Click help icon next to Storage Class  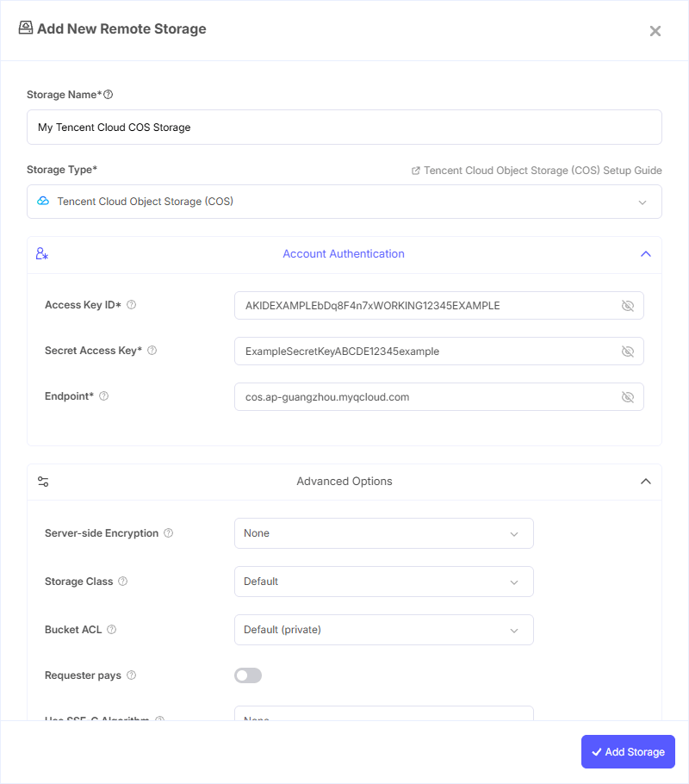click(x=123, y=582)
